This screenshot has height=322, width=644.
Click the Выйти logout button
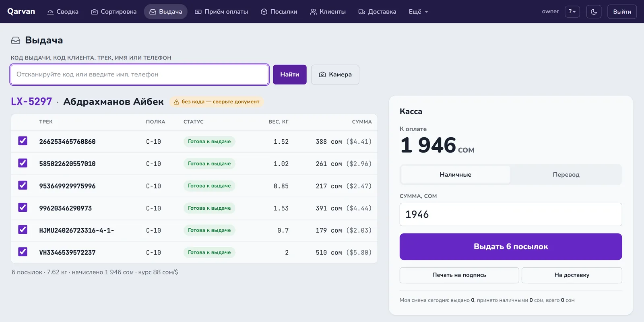coord(622,12)
